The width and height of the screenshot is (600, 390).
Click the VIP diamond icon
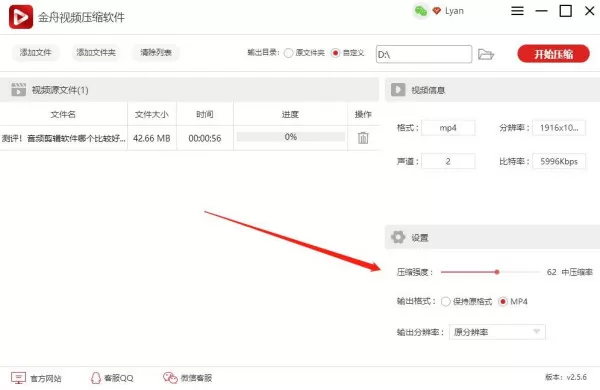436,11
